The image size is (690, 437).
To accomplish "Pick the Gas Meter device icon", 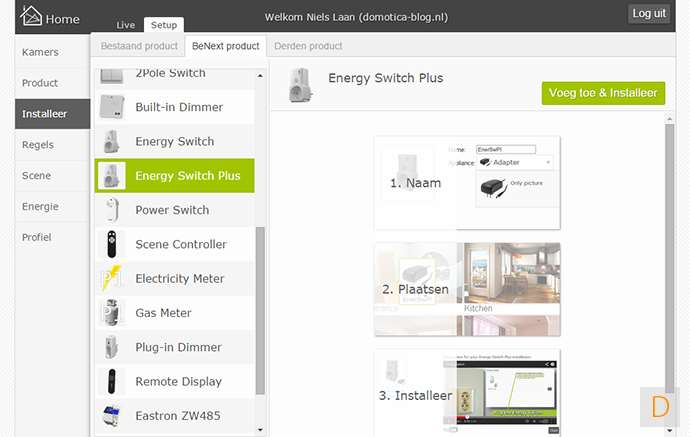I will [x=111, y=312].
